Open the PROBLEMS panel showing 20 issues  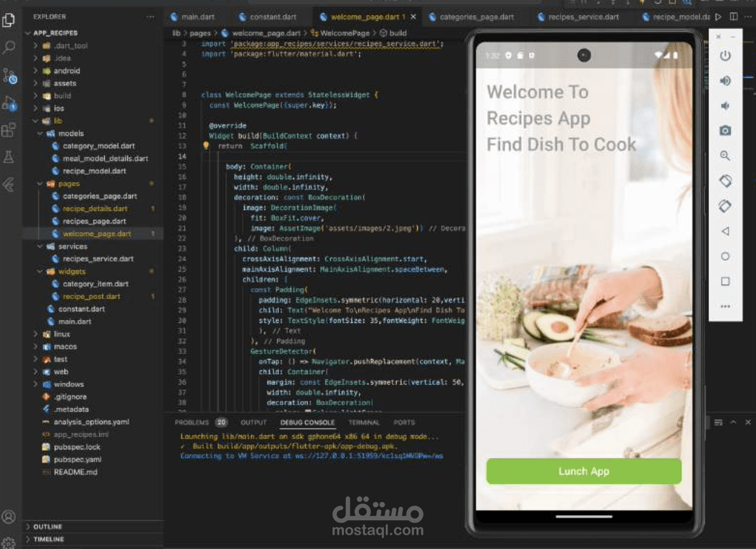(x=195, y=423)
